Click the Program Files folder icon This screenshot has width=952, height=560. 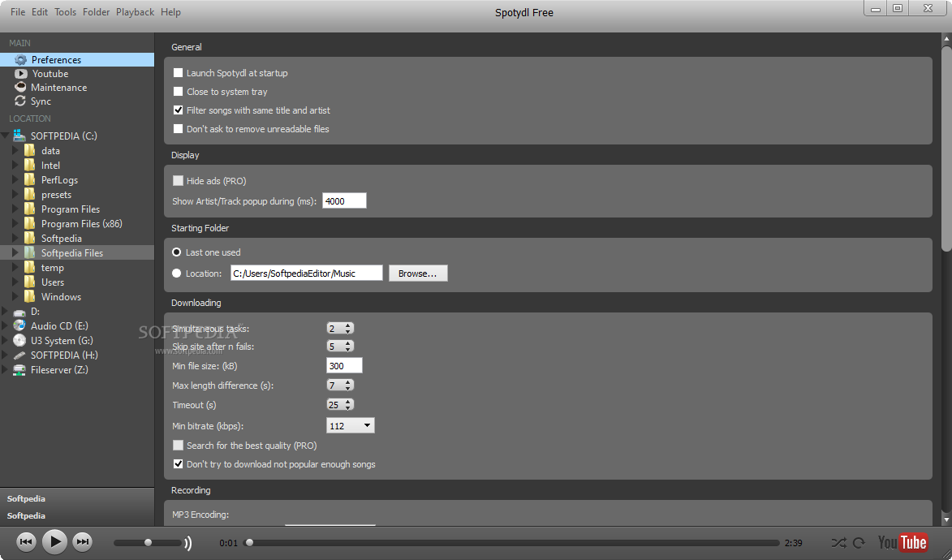pos(29,209)
